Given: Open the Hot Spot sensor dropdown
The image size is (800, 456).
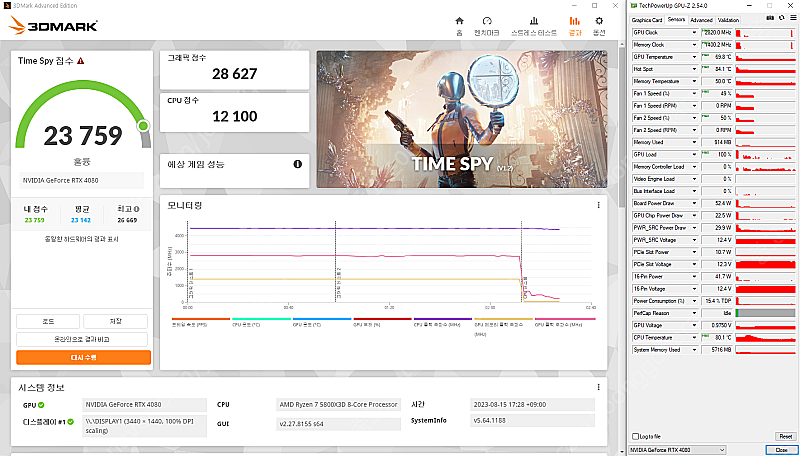Looking at the screenshot, I should click(x=694, y=69).
